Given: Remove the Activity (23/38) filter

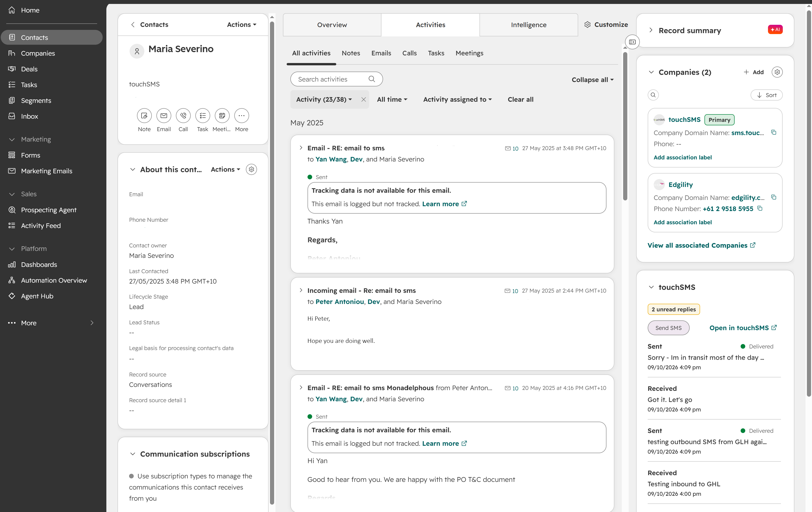Looking at the screenshot, I should click(x=364, y=99).
